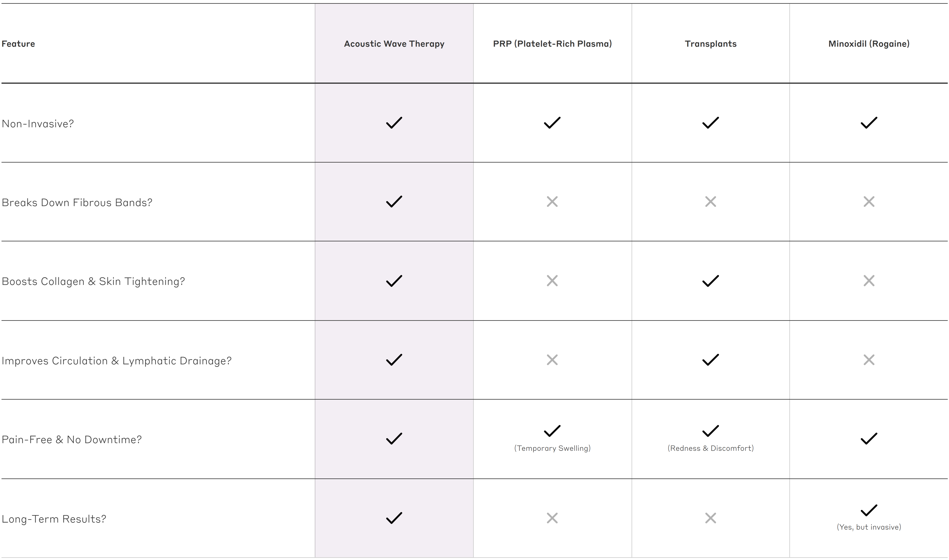Click the 'Pain-Free & No Downtime?' row label

[72, 440]
